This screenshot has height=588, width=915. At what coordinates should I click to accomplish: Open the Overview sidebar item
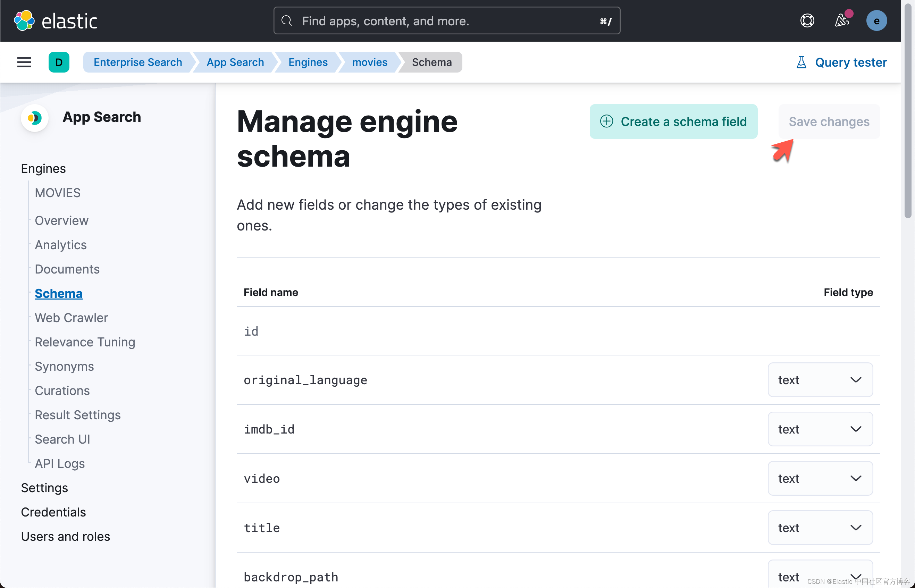[x=61, y=221]
